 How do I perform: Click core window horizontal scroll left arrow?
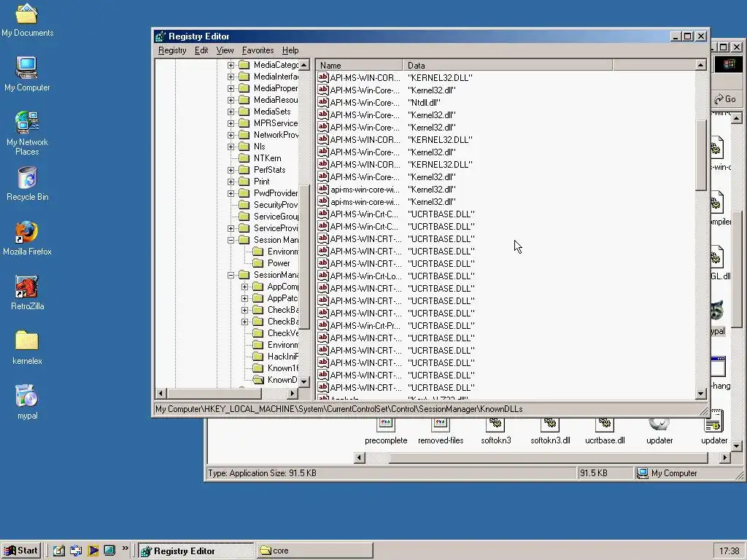[360, 458]
